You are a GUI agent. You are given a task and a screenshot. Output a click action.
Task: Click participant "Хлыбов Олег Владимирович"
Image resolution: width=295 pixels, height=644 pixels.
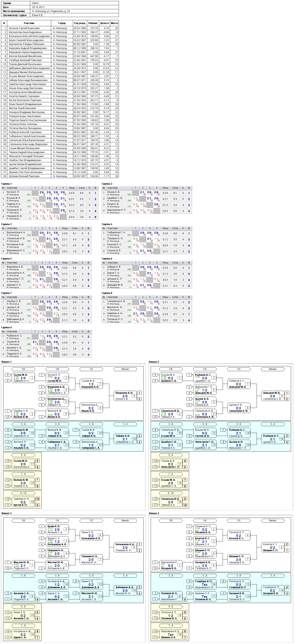[25, 160]
